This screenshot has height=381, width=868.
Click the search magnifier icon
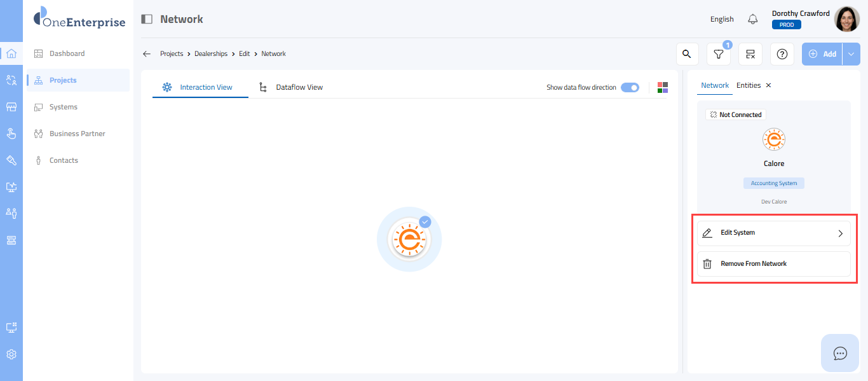tap(687, 54)
